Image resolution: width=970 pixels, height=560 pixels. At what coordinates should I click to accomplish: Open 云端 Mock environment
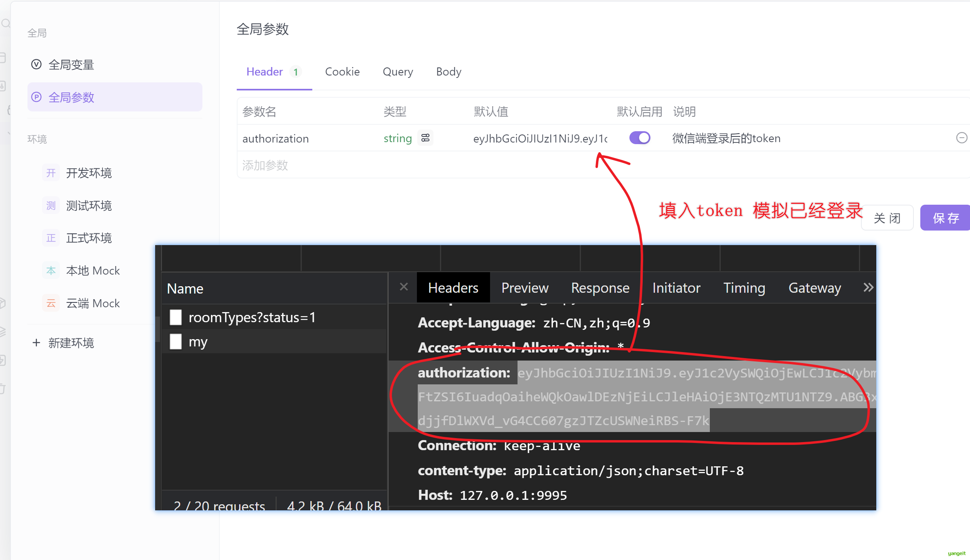click(93, 303)
